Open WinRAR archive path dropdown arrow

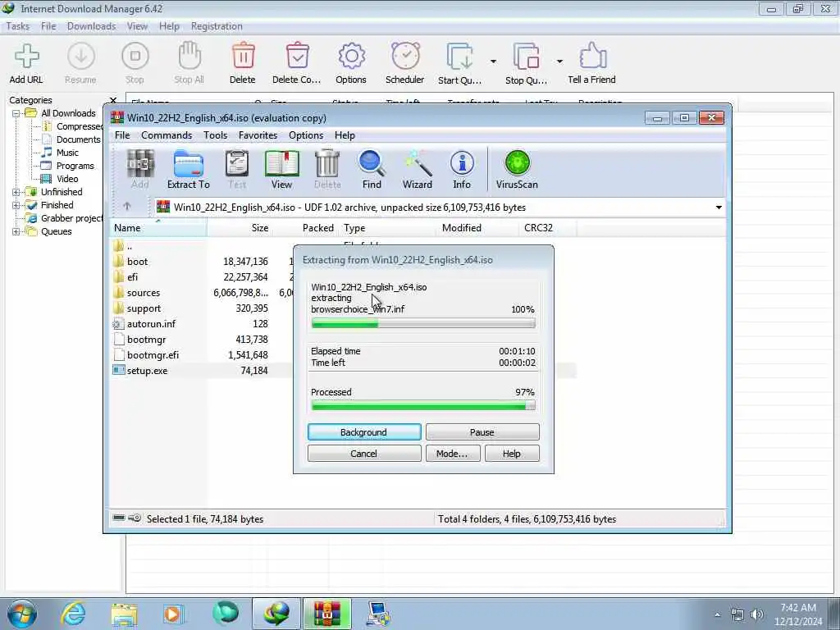pos(719,208)
